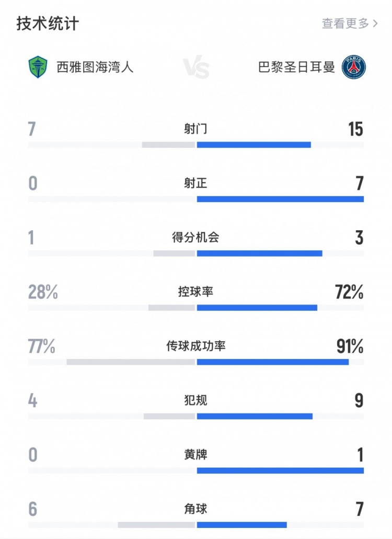Click Seattle's 77% pass accuracy value

(42, 346)
